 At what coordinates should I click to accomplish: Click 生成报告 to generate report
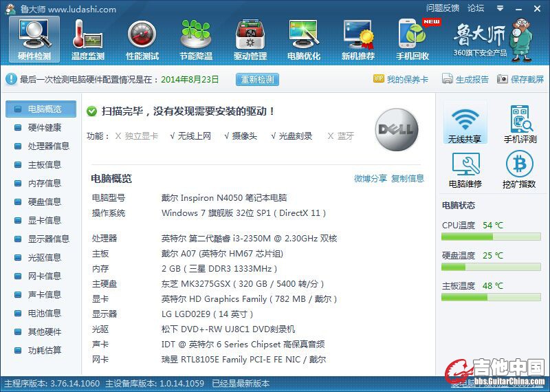tap(465, 79)
